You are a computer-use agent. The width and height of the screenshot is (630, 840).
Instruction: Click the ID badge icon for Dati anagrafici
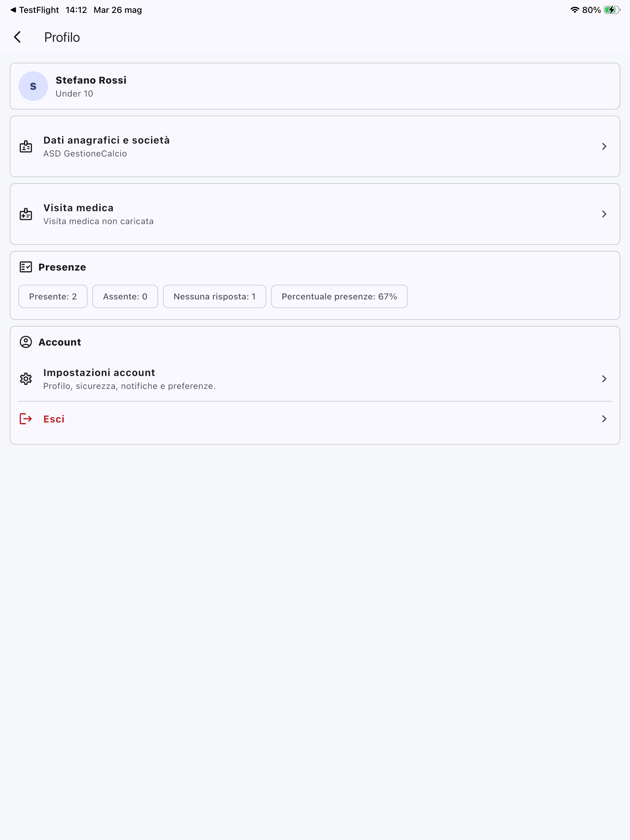tap(26, 147)
